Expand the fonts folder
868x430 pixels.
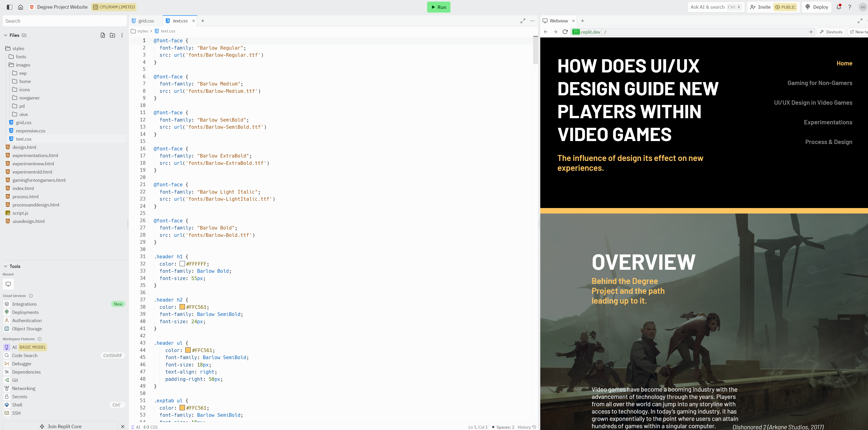click(x=21, y=57)
